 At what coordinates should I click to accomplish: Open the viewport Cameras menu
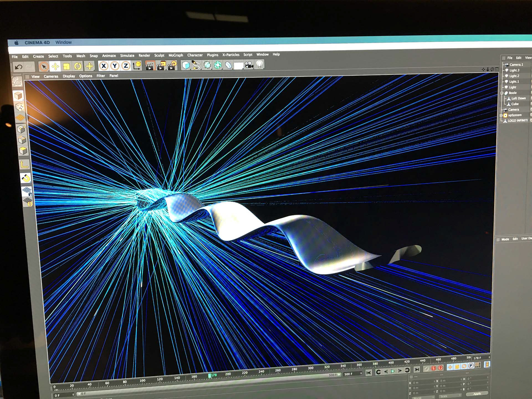click(51, 76)
